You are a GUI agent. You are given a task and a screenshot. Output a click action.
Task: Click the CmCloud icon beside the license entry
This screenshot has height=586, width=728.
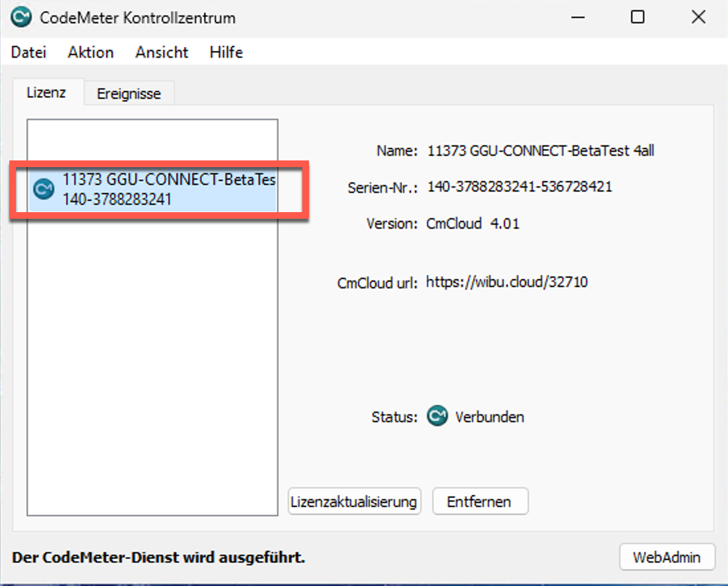[44, 190]
